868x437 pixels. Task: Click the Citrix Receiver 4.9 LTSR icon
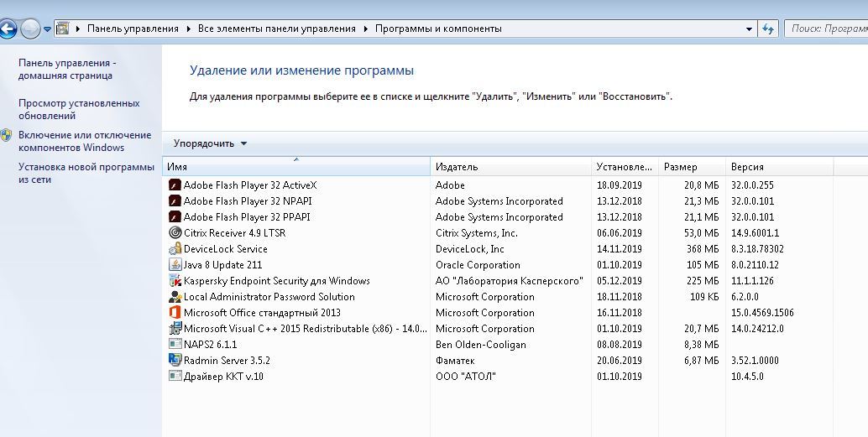pyautogui.click(x=175, y=233)
